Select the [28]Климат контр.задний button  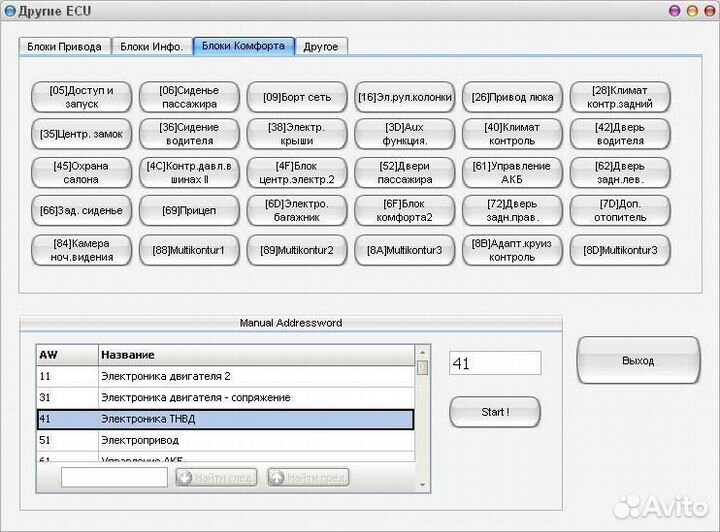point(620,97)
